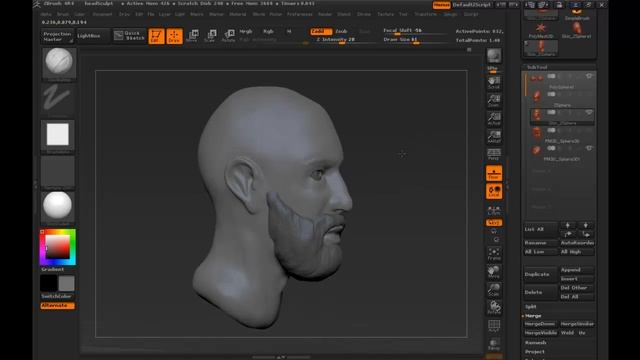Click the Duplicate subtool button
The width and height of the screenshot is (640, 360).
tap(540, 274)
